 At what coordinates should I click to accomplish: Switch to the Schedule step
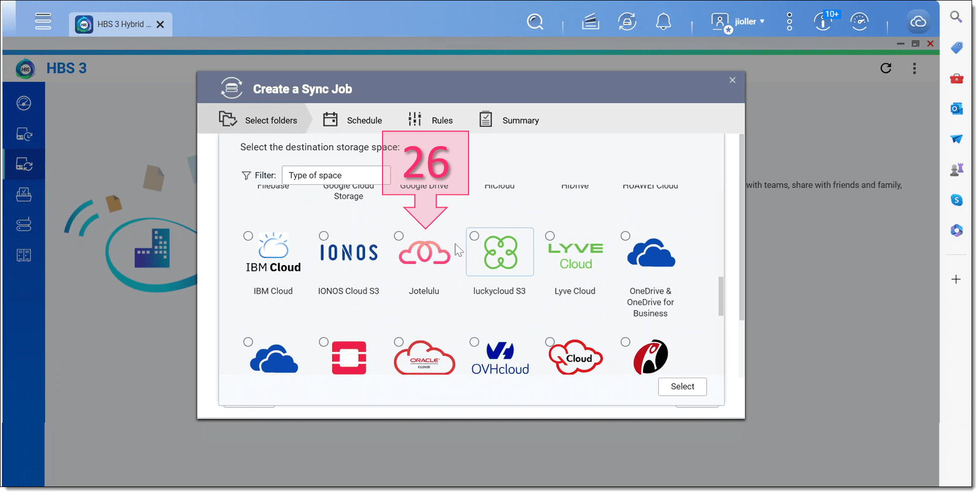coord(352,120)
